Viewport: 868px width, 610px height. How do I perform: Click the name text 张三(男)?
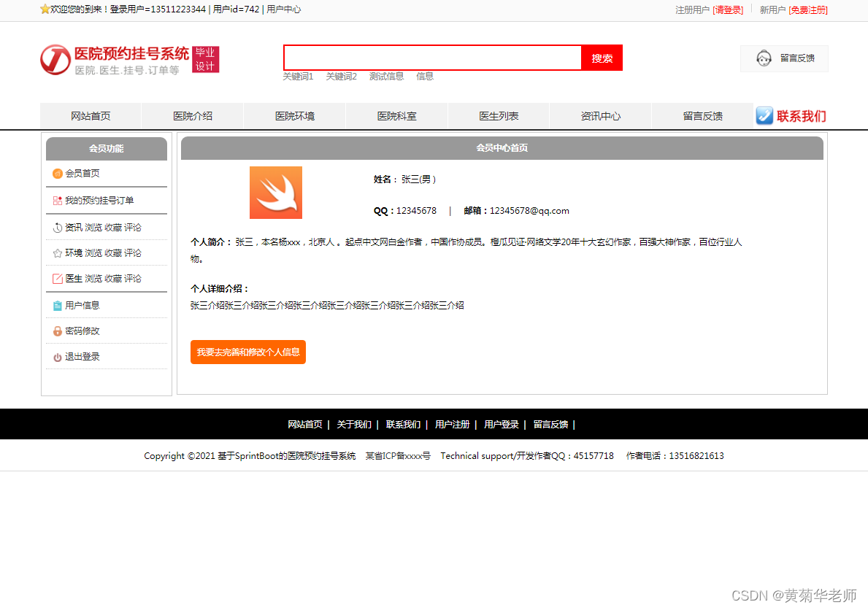[x=418, y=179]
